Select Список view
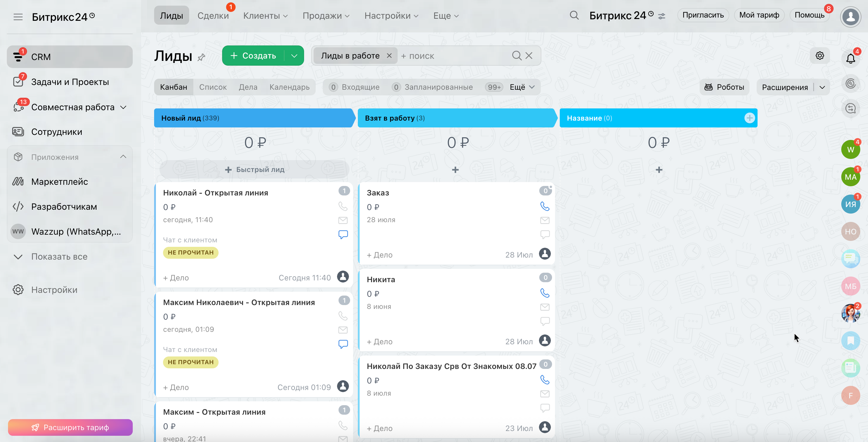868x442 pixels. [213, 87]
